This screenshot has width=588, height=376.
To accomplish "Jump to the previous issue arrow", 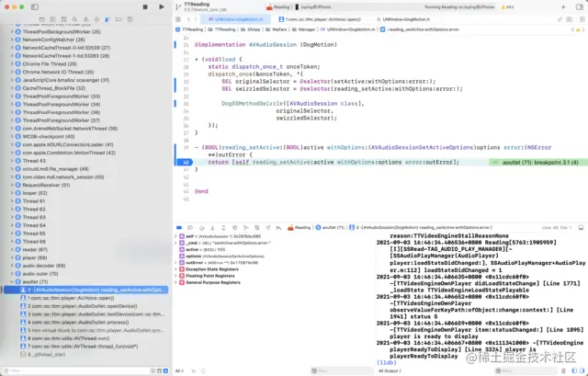I will coord(572,29).
